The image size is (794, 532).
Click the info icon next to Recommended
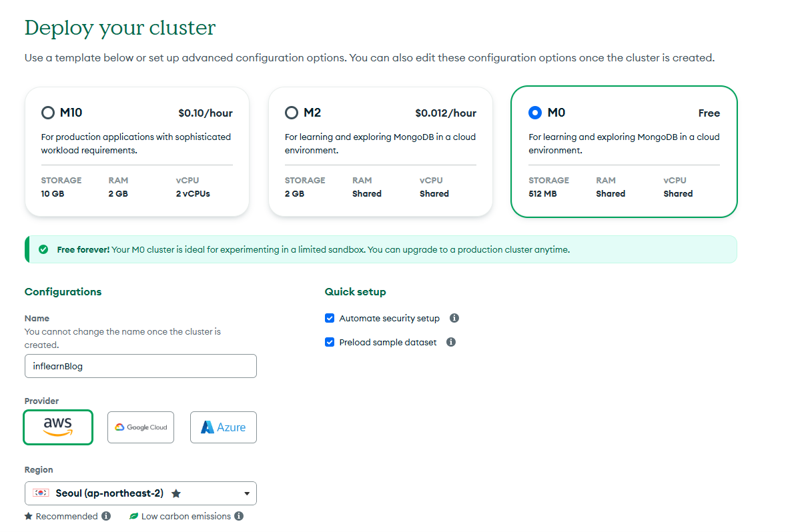[106, 516]
